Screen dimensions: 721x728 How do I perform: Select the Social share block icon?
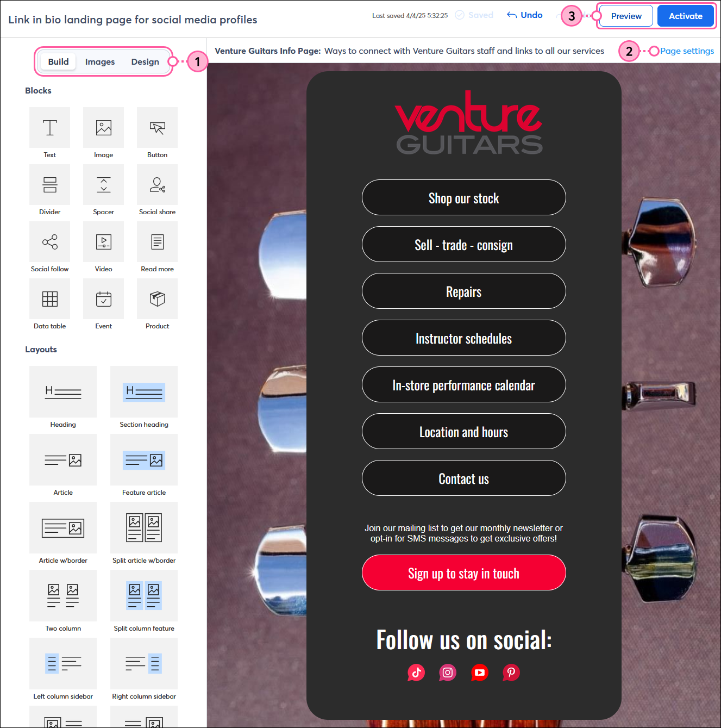pyautogui.click(x=157, y=185)
